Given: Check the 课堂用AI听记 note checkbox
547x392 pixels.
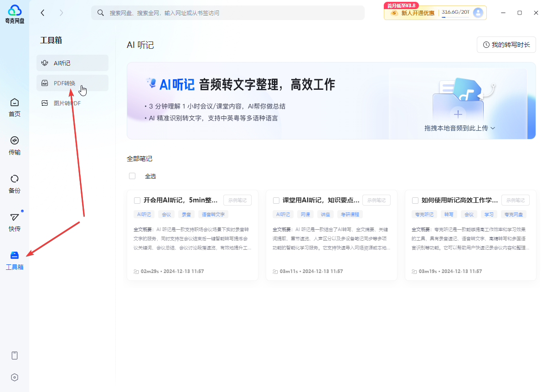Looking at the screenshot, I should tap(276, 201).
